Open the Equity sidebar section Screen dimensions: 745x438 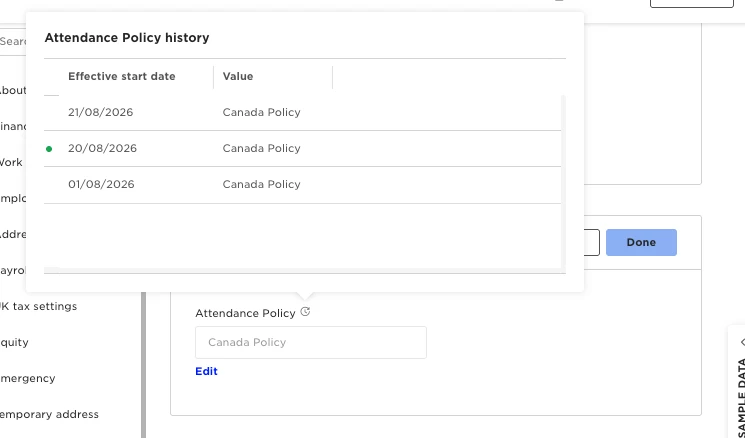point(14,343)
